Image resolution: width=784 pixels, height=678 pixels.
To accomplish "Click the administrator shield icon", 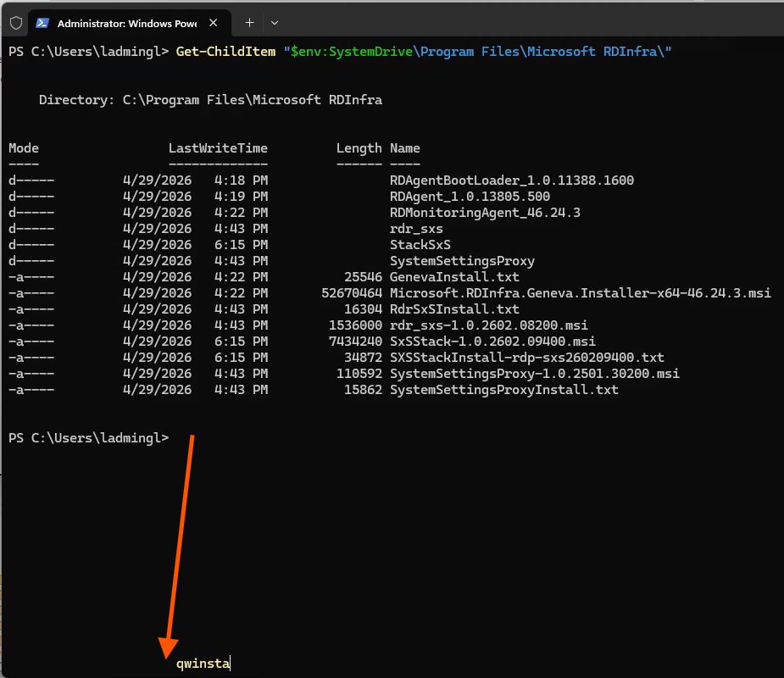I will [16, 23].
